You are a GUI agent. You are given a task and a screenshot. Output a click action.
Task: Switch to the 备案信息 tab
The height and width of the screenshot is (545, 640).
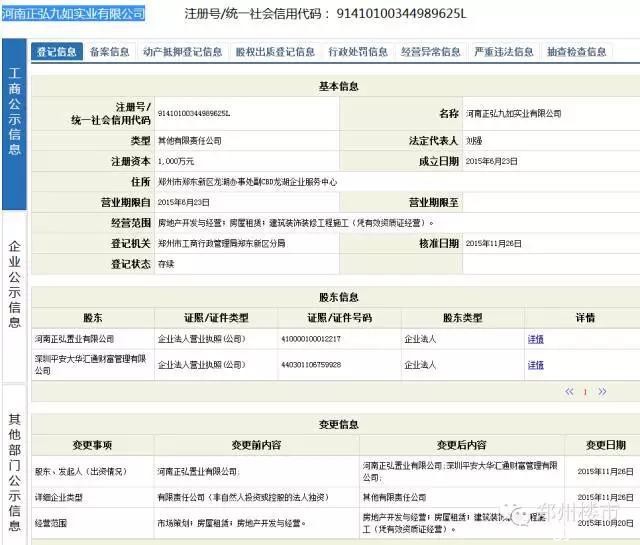click(109, 51)
